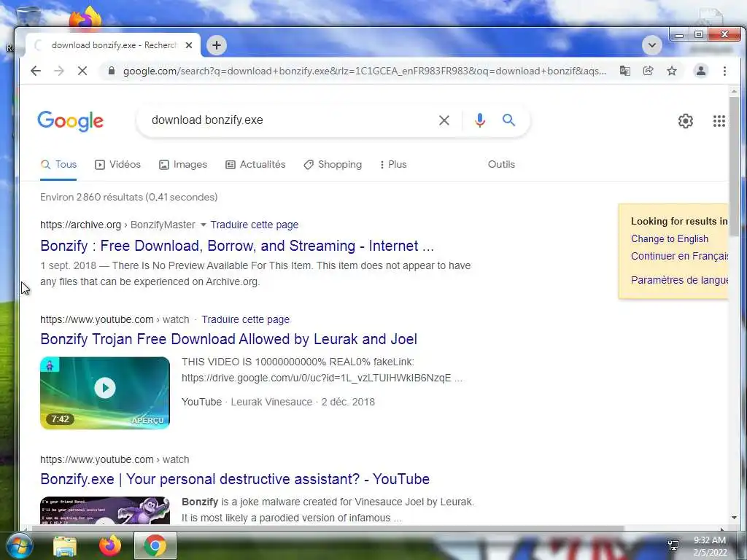Click the URL address bar
The image size is (747, 560).
click(365, 71)
